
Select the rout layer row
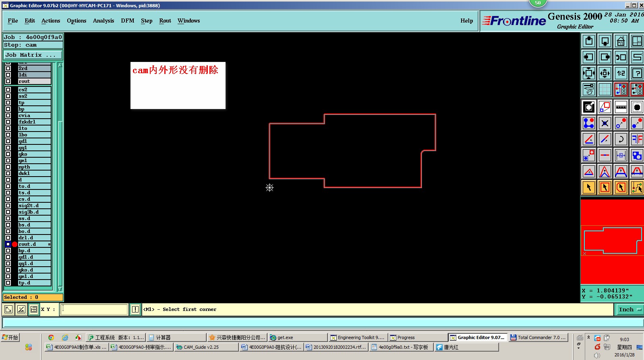(34, 81)
